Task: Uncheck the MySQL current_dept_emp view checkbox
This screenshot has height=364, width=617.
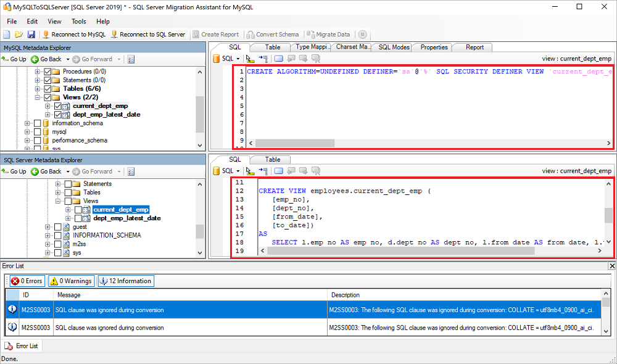Action: tap(57, 106)
